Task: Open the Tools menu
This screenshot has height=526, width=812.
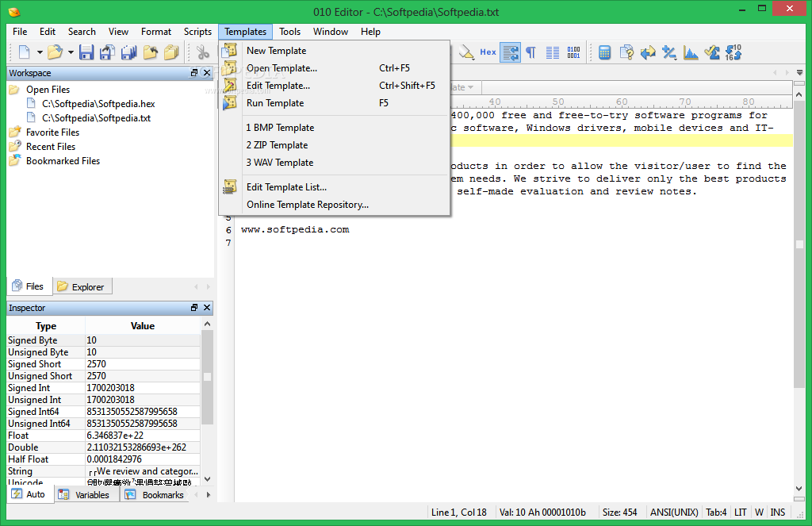Action: pos(289,32)
